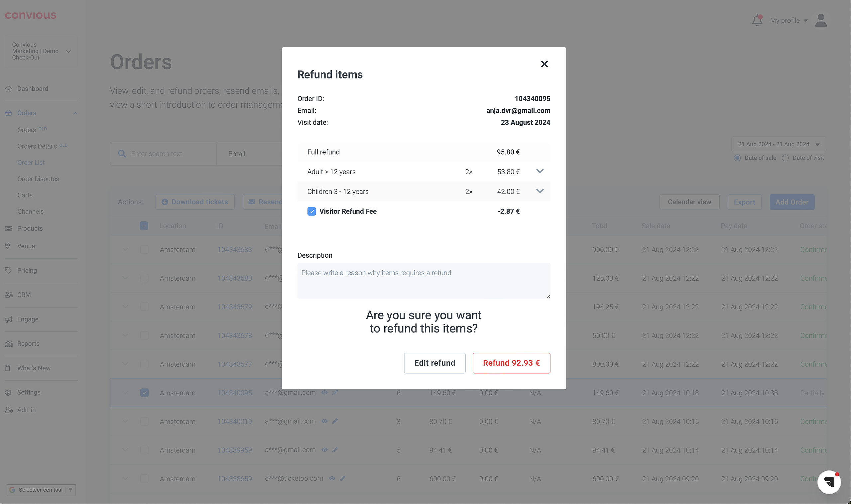The height and width of the screenshot is (504, 851).
Task: Click the Settings gear icon in sidebar
Action: click(9, 392)
